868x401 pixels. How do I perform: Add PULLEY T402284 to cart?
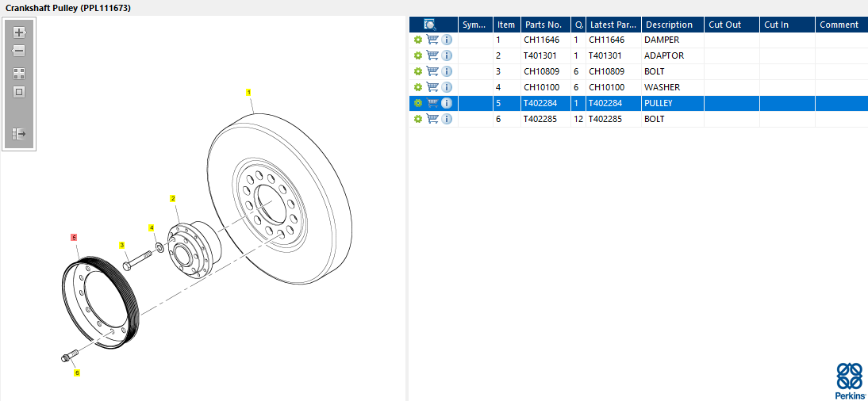tap(432, 103)
